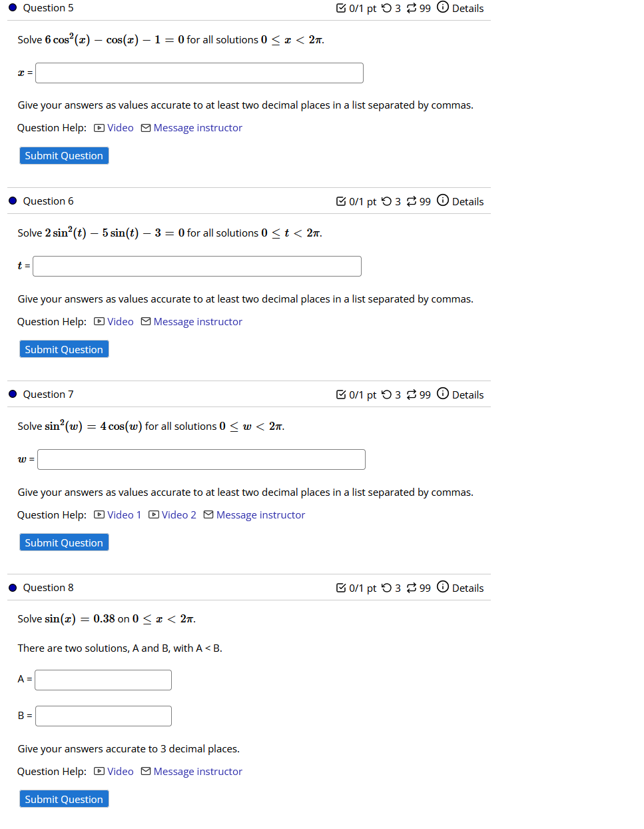Open Message instructor link in Question 5

(197, 127)
